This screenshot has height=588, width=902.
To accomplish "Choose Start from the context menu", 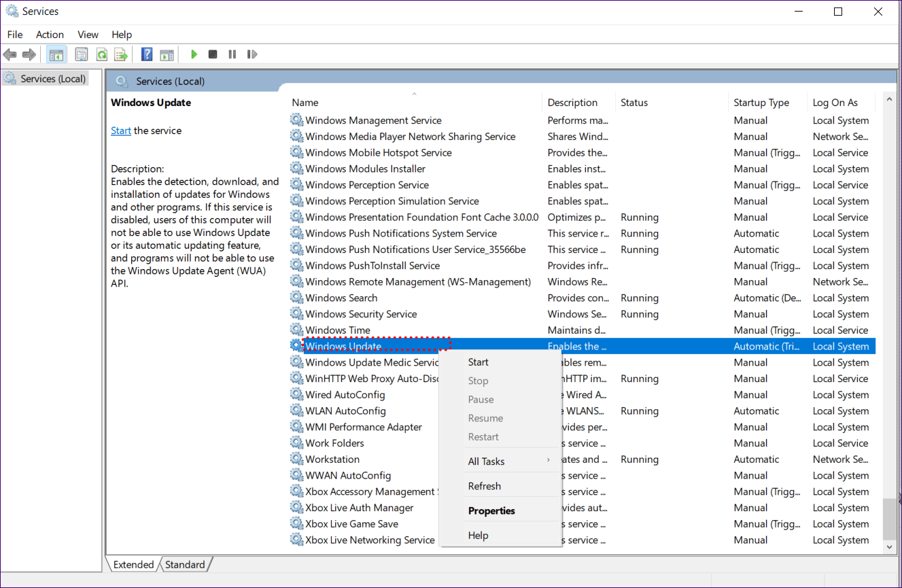I will (479, 362).
